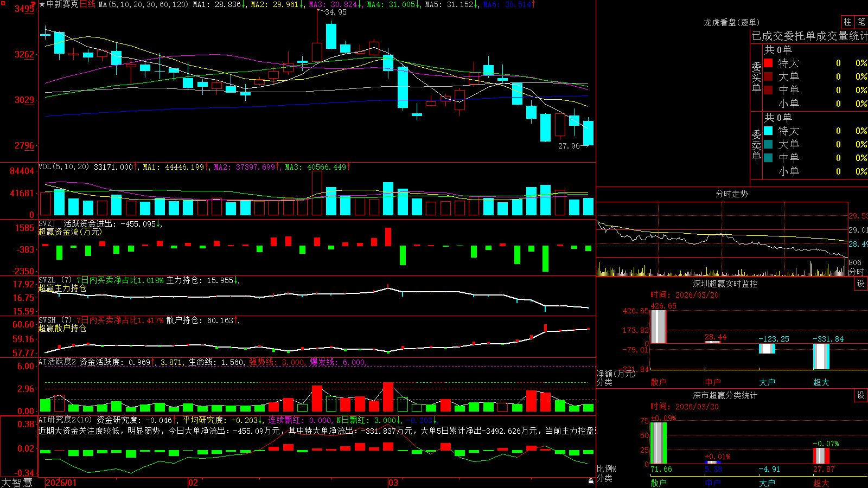Click the 02 month marker on timeline
The image size is (868, 488).
[x=193, y=483]
